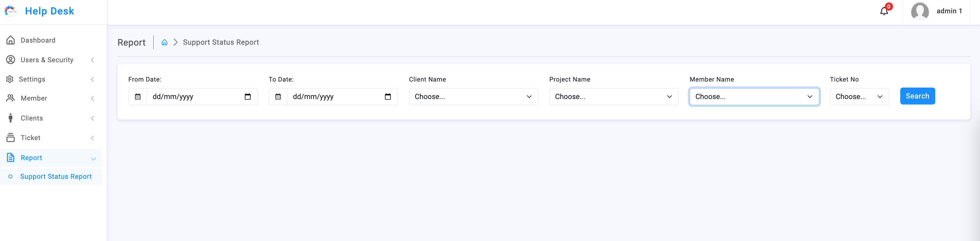The height and width of the screenshot is (241, 980).
Task: Open To Date calendar picker icon
Action: [x=388, y=97]
